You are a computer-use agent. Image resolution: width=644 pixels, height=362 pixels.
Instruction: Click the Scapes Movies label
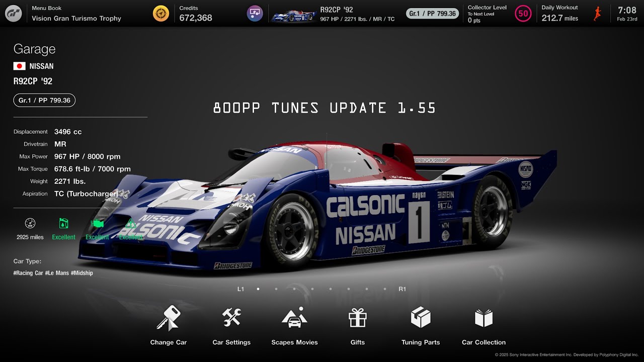coord(294,342)
